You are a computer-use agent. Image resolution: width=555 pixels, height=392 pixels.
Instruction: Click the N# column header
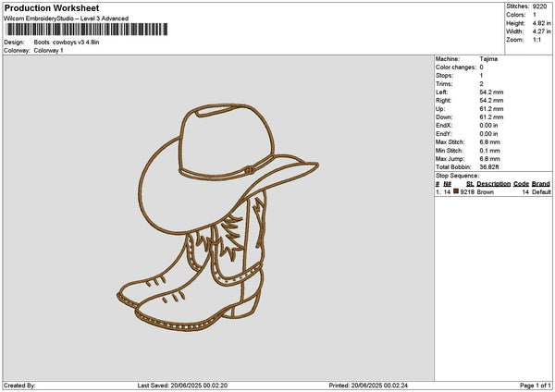[x=448, y=183]
